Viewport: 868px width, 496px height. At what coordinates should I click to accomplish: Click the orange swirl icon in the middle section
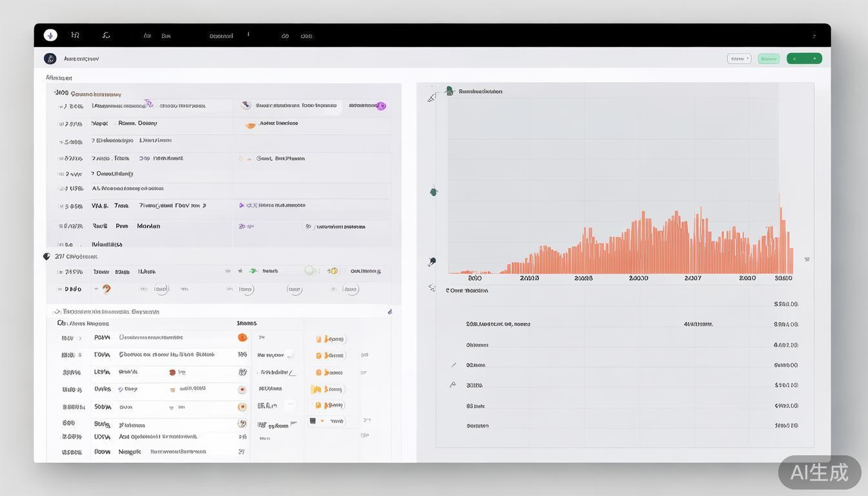coord(106,289)
